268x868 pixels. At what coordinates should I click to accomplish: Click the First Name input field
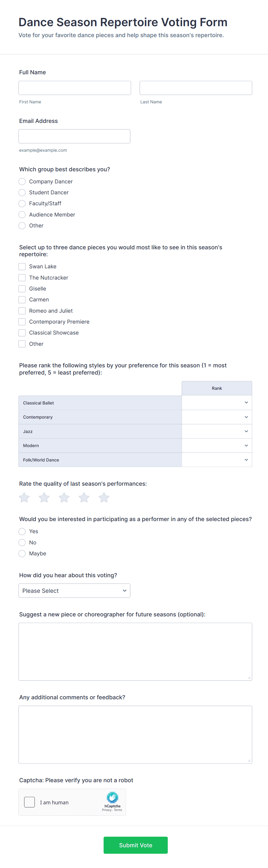pos(75,88)
